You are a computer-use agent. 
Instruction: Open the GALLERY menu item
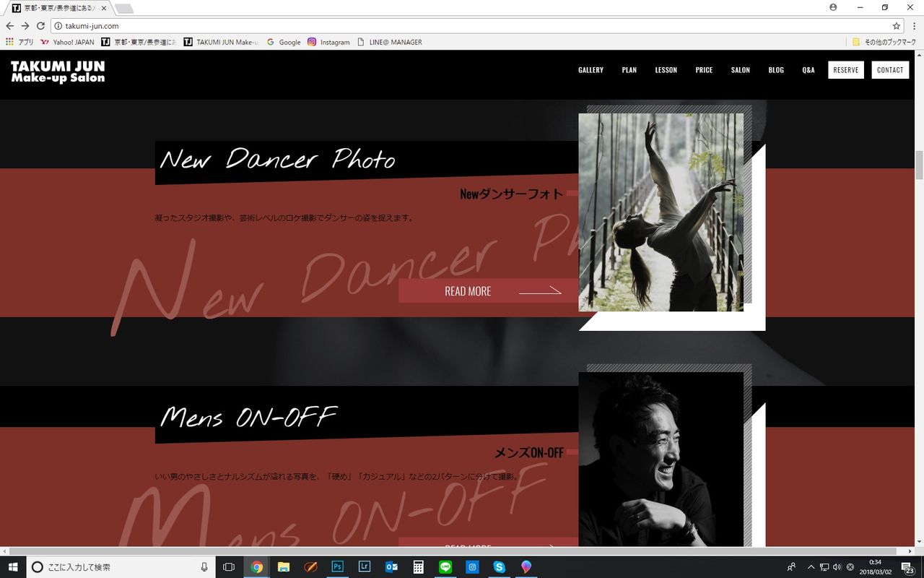pyautogui.click(x=590, y=70)
